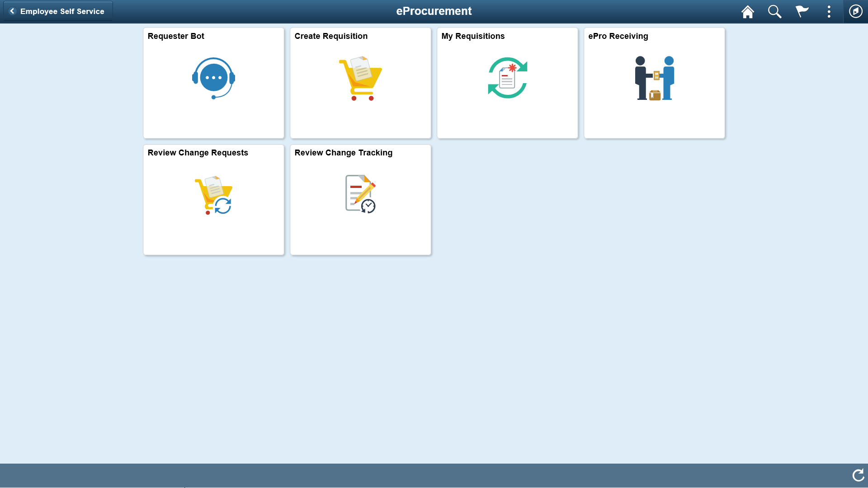
Task: Click the My Requisitions tile label
Action: (x=473, y=36)
